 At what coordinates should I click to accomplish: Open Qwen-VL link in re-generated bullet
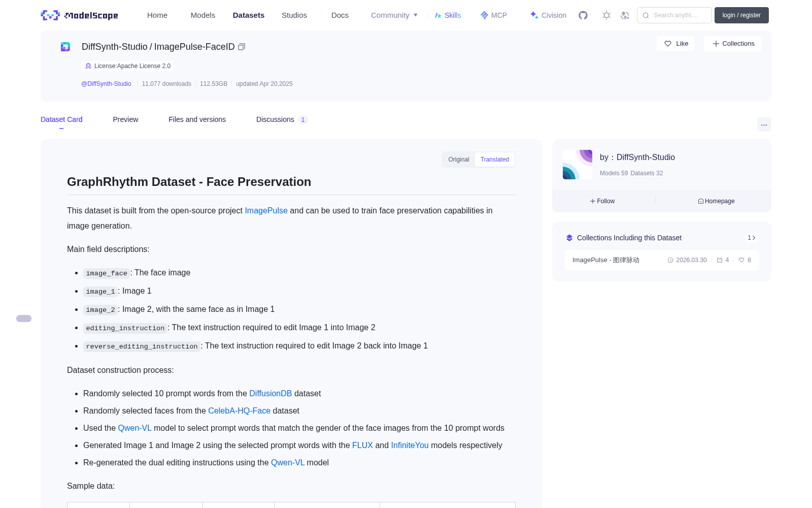point(288,462)
